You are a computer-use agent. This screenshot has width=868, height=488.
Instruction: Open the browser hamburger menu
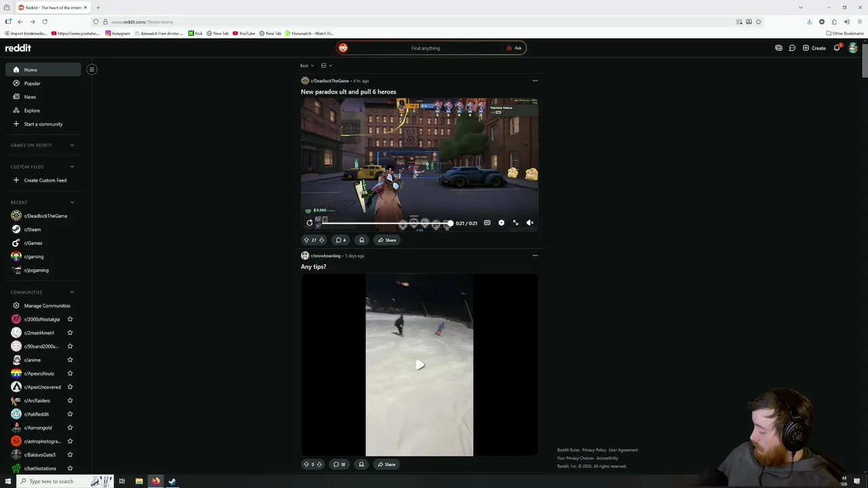(x=859, y=22)
